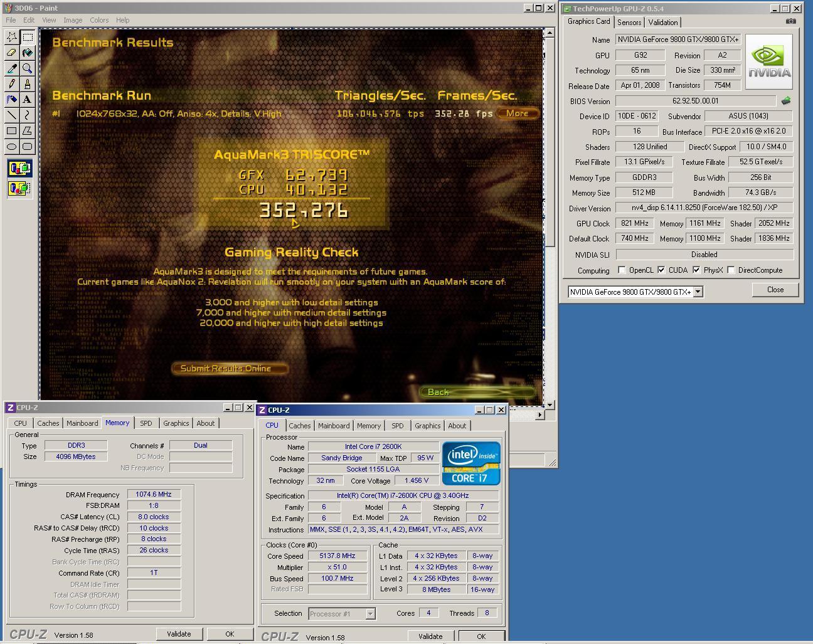This screenshot has height=644, width=813.
Task: Choose the Rounded Rectangle tool
Action: click(28, 147)
